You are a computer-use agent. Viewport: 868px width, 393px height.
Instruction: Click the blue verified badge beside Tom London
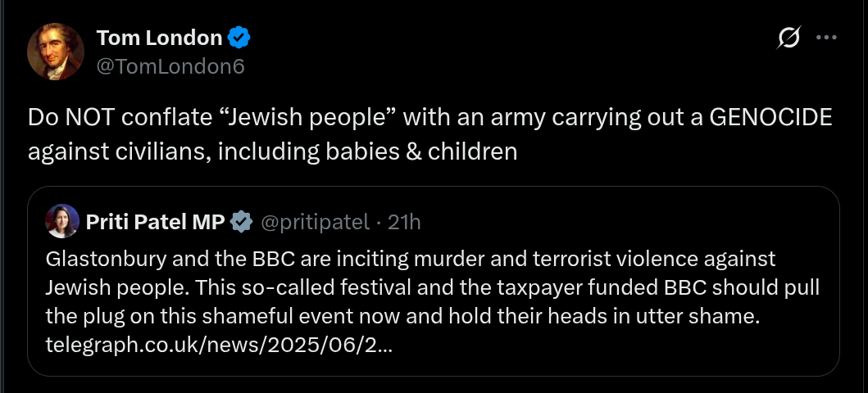239,38
